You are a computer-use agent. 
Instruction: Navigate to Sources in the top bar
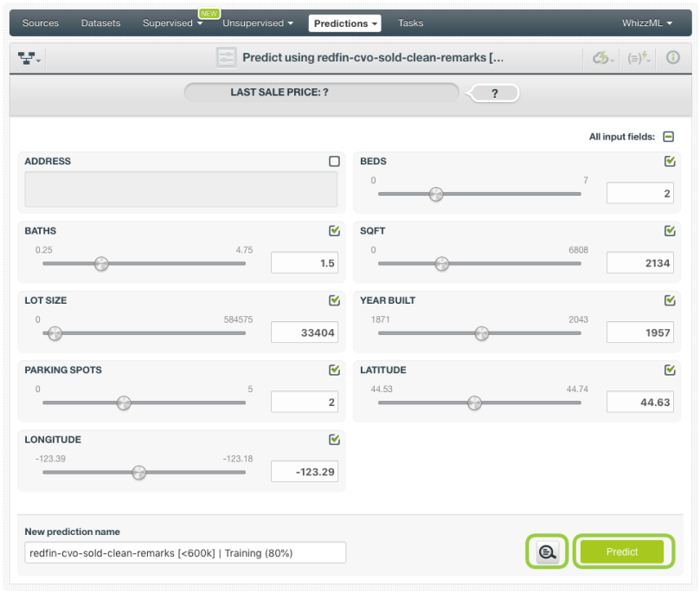coord(40,23)
